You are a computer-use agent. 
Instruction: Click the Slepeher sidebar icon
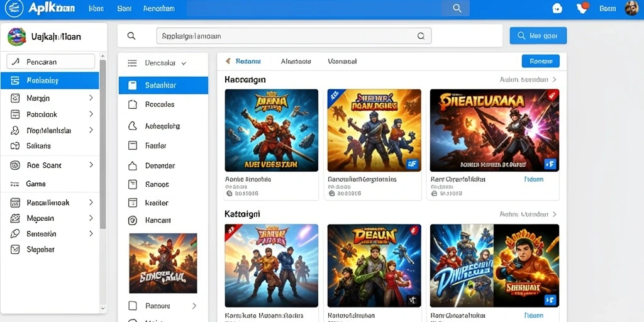(x=15, y=249)
